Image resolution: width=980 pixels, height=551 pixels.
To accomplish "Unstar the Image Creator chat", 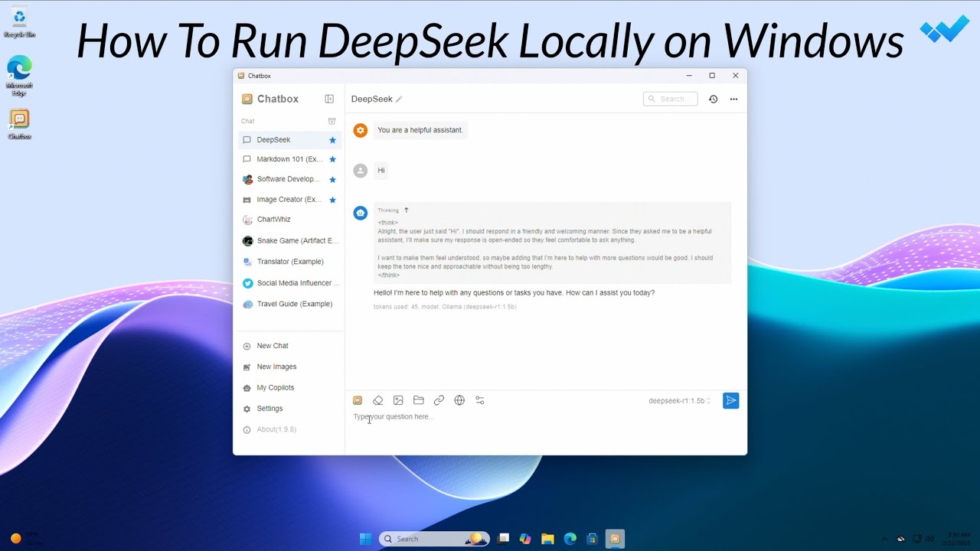I will pos(332,200).
